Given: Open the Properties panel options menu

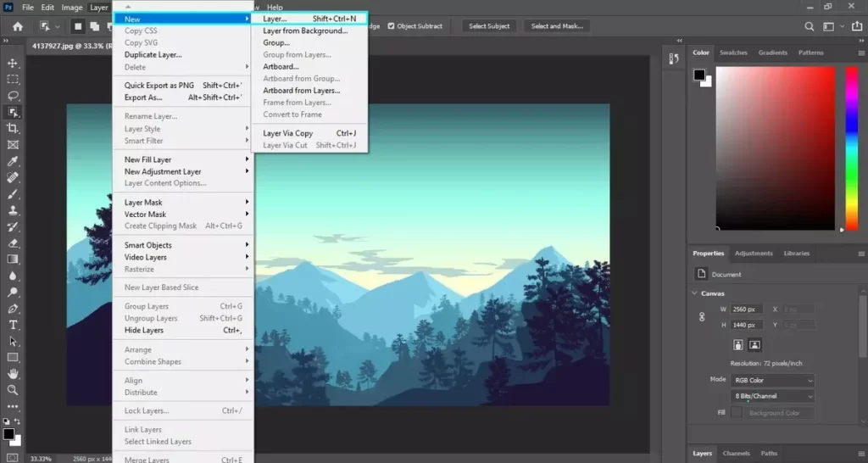Looking at the screenshot, I should pyautogui.click(x=861, y=254).
